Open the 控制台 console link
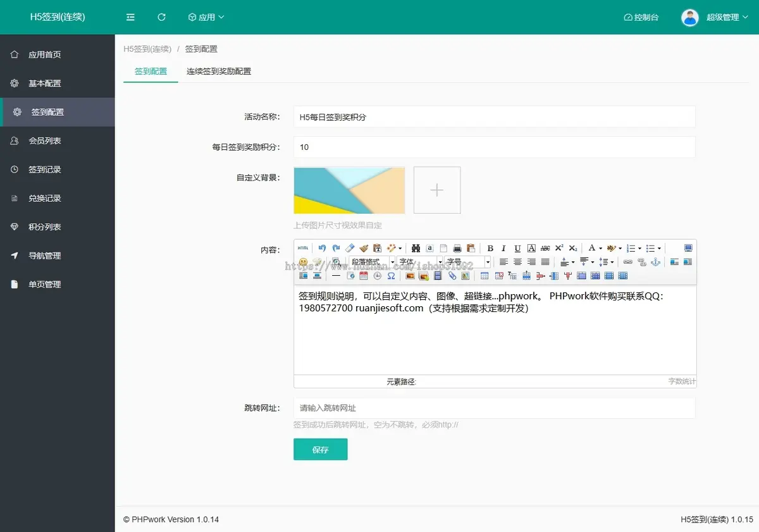This screenshot has width=759, height=532. point(641,17)
